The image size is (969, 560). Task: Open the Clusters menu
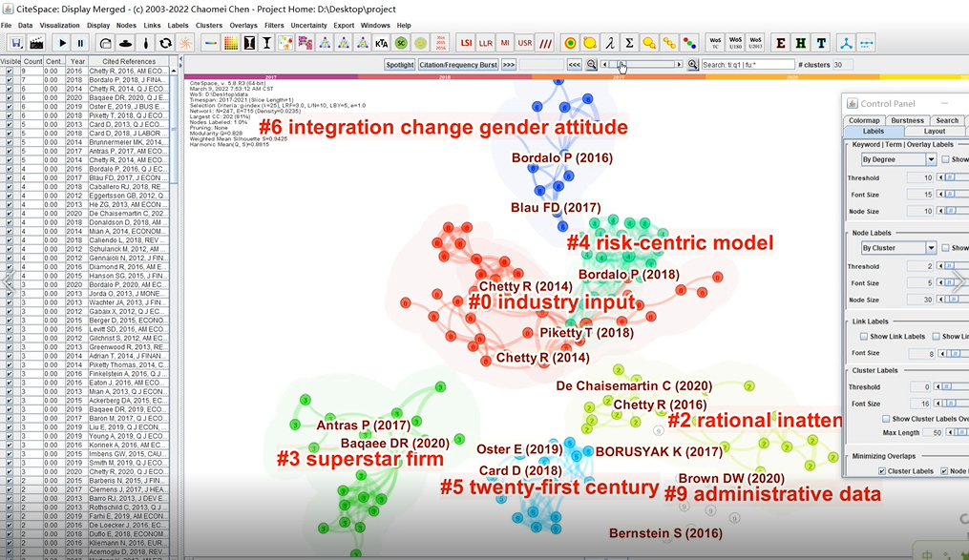point(208,25)
